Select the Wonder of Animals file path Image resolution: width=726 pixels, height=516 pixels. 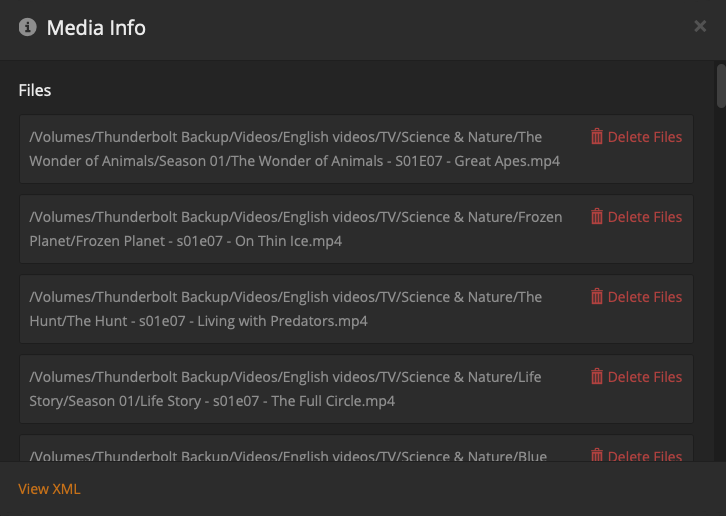294,149
